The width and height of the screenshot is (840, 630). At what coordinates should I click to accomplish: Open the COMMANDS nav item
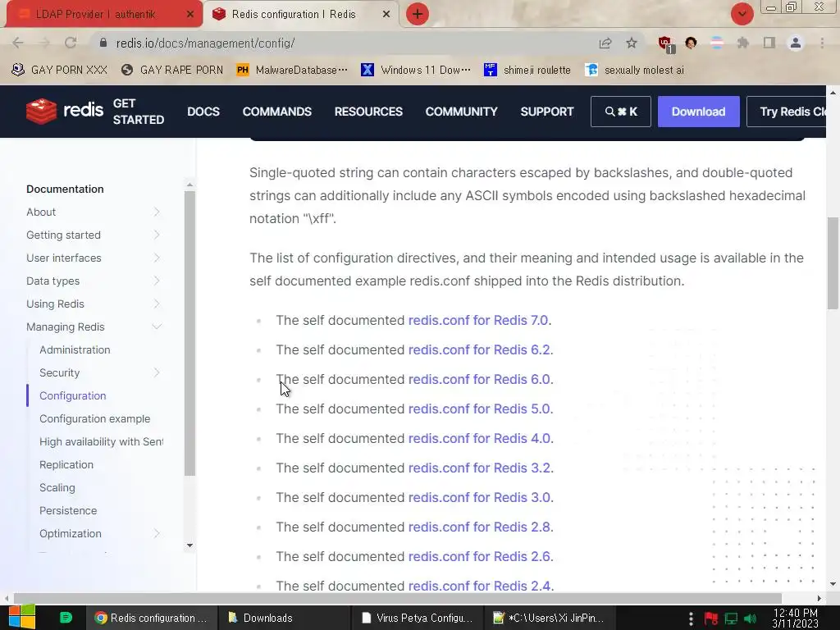click(277, 112)
